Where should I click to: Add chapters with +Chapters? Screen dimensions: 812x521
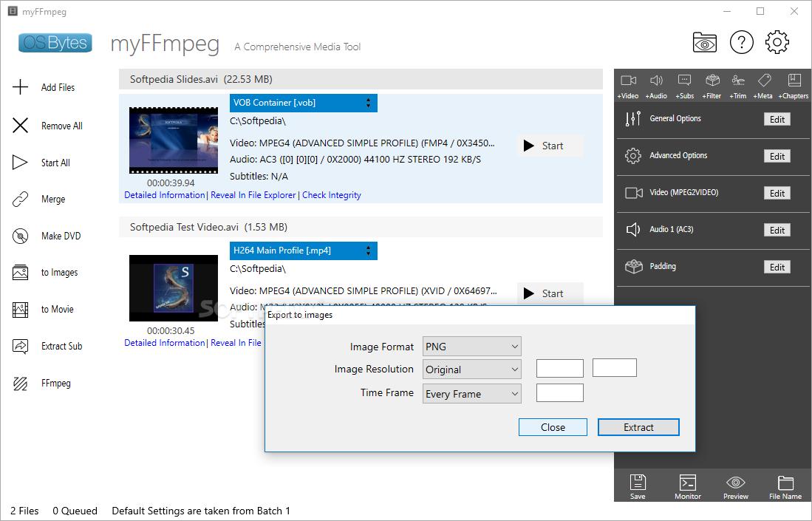coord(794,86)
